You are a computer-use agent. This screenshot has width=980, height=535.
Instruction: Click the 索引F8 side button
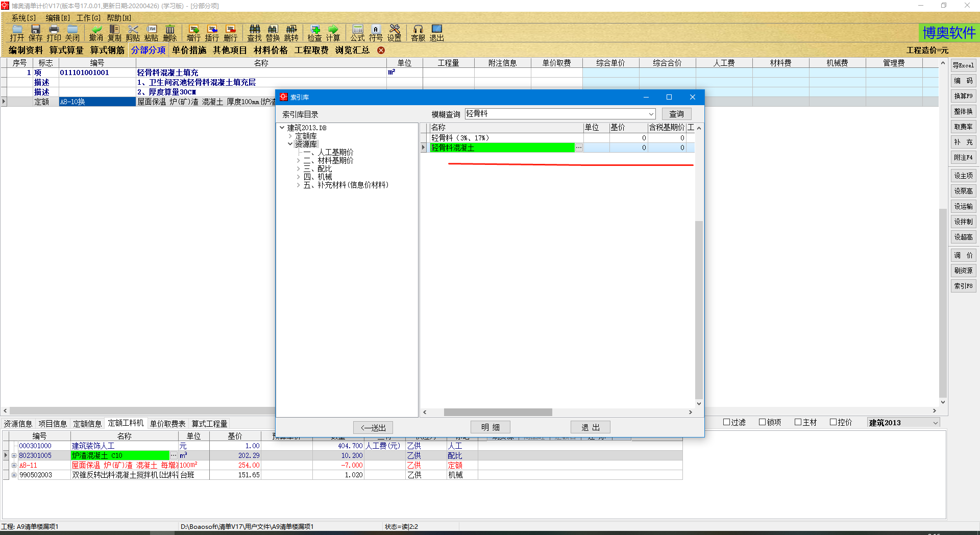963,286
